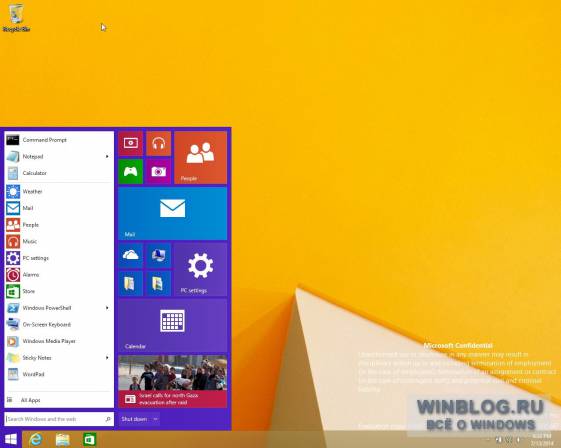Click the taskbar clock

pos(541,439)
